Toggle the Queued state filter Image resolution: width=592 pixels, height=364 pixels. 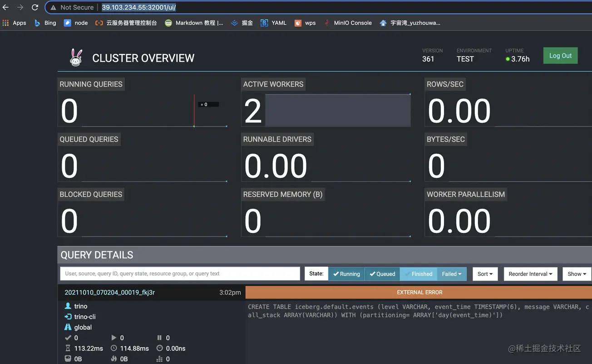pyautogui.click(x=382, y=274)
